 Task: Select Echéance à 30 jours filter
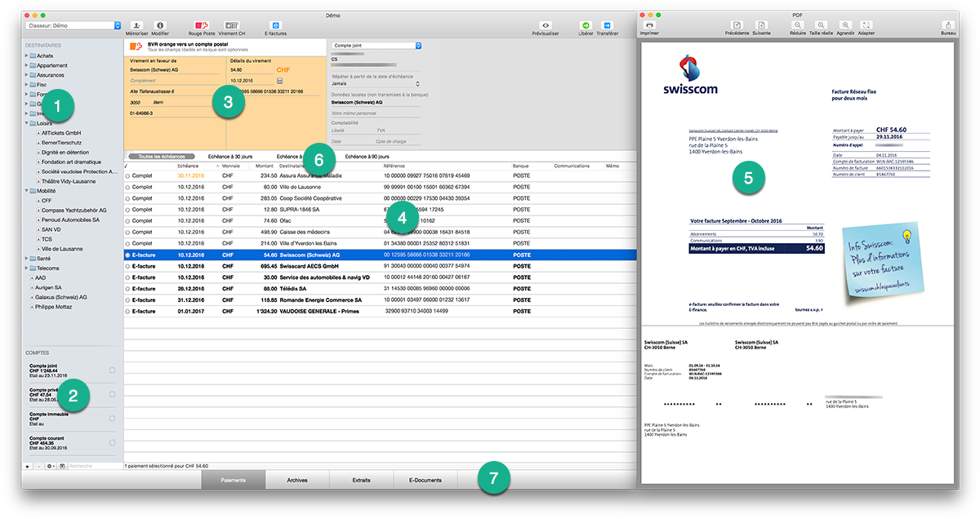point(230,156)
